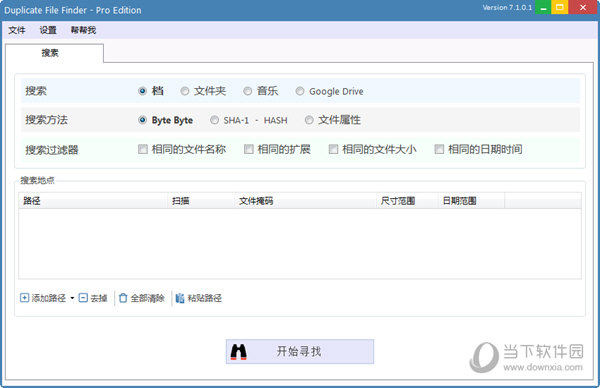Image resolution: width=600 pixels, height=388 pixels.
Task: Click the 去掉 remove button text
Action: (99, 298)
